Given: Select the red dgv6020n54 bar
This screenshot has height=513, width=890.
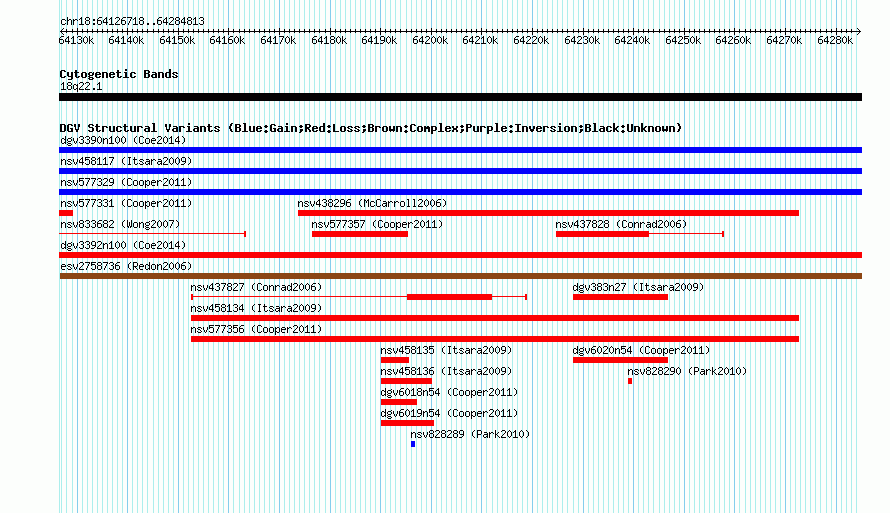Looking at the screenshot, I should (620, 360).
